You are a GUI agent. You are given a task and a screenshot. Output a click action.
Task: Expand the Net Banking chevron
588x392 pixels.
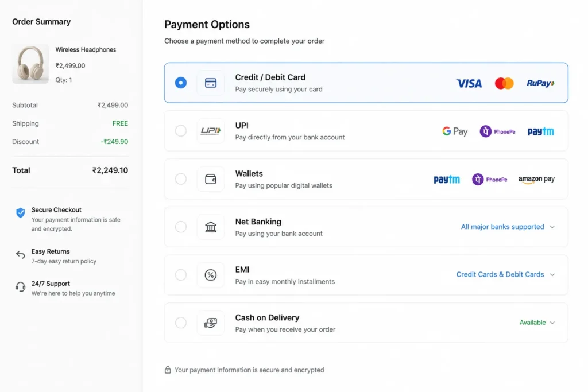pos(552,227)
